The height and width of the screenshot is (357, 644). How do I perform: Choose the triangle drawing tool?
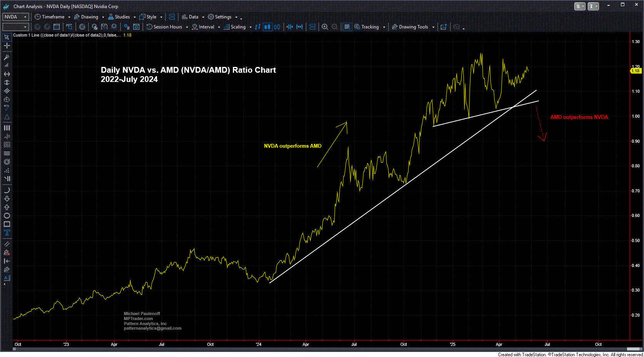(x=7, y=117)
